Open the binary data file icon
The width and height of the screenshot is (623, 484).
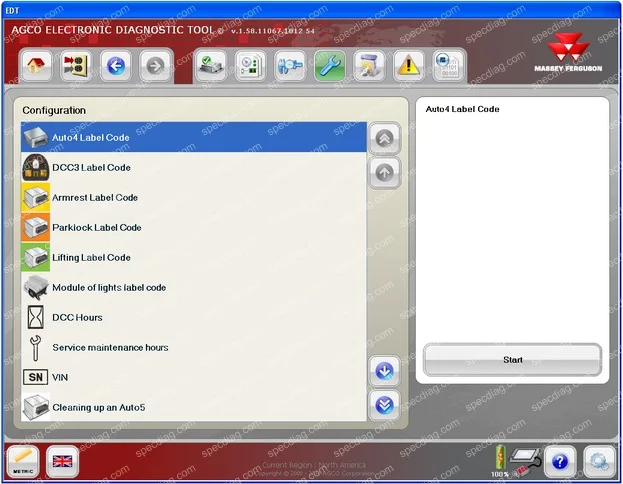[448, 66]
